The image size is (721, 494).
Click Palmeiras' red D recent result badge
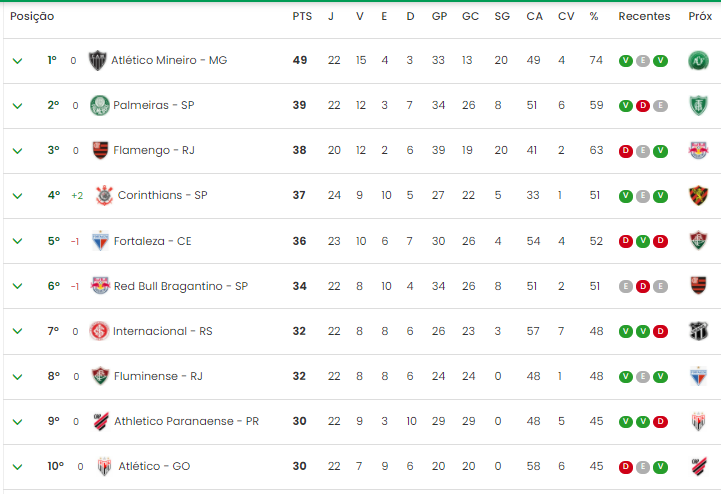[643, 106]
